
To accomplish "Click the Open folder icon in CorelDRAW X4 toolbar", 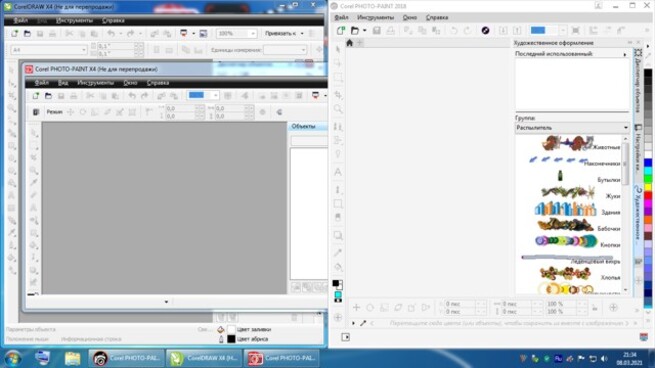I will pos(27,33).
